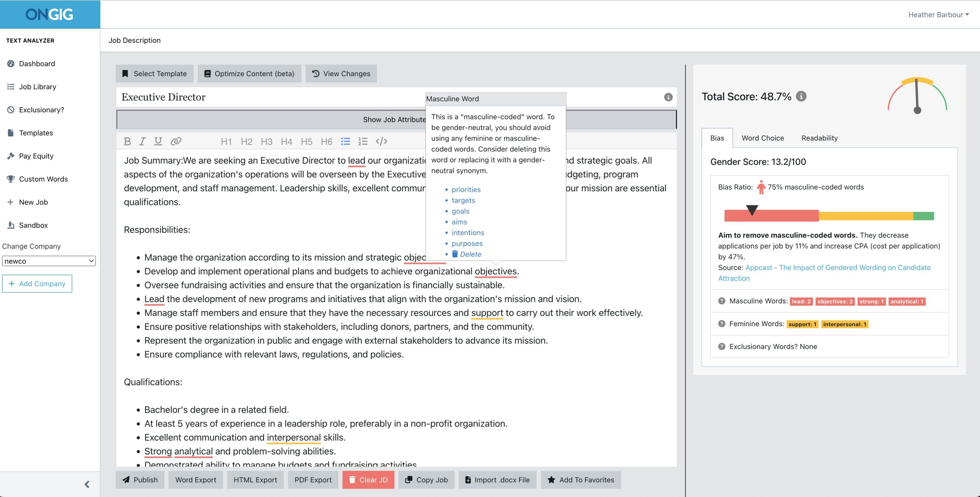Apply italic formatting

click(x=142, y=141)
